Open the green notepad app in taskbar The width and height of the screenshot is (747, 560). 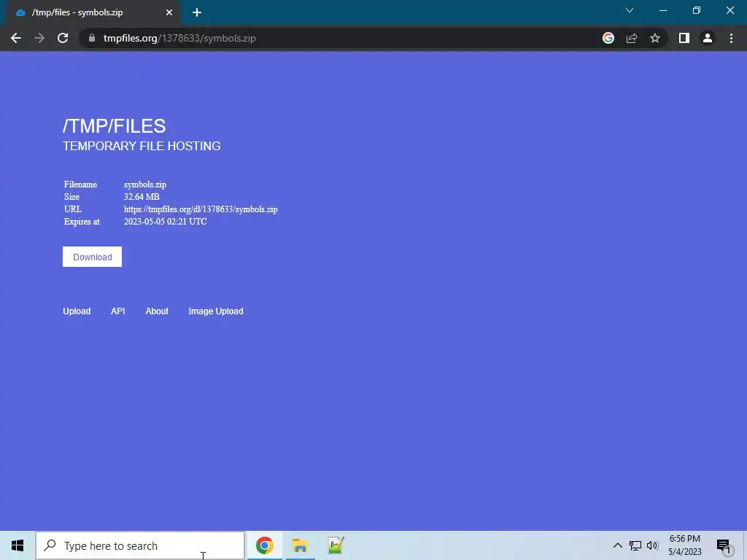(336, 545)
